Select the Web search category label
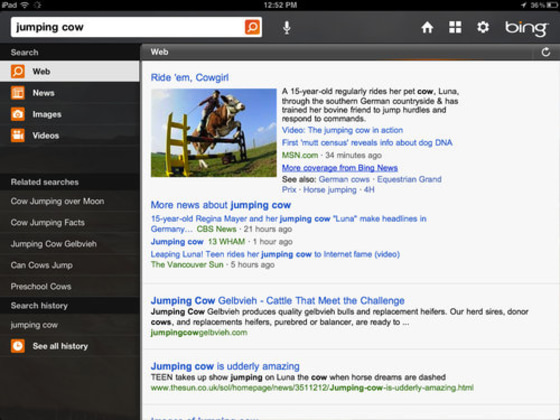This screenshot has height=420, width=560. [41, 71]
